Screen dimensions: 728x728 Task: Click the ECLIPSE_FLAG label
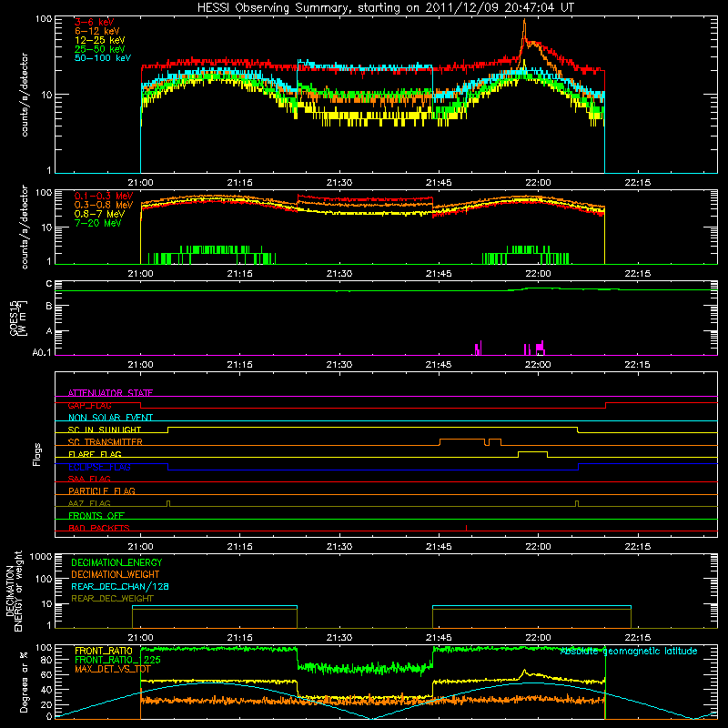pyautogui.click(x=99, y=467)
